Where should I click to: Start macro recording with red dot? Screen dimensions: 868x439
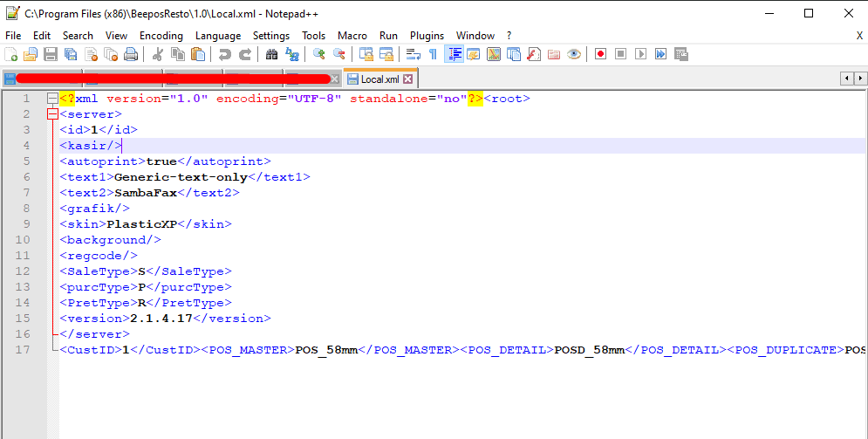[601, 54]
